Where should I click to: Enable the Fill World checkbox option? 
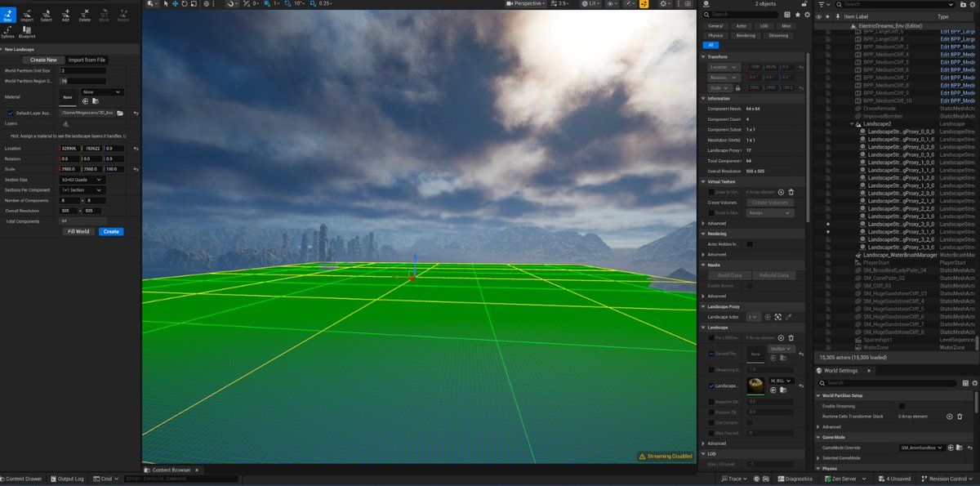point(78,231)
